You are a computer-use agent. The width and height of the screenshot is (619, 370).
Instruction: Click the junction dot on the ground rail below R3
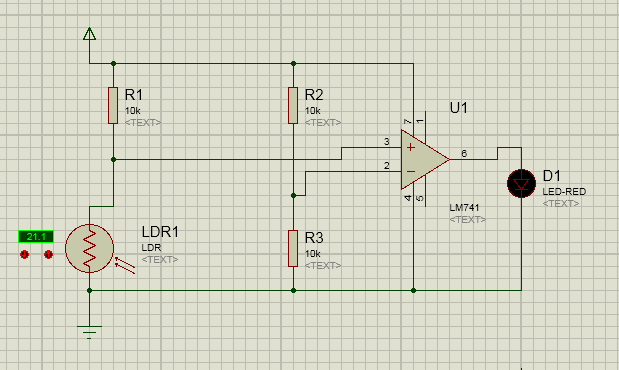(x=293, y=290)
